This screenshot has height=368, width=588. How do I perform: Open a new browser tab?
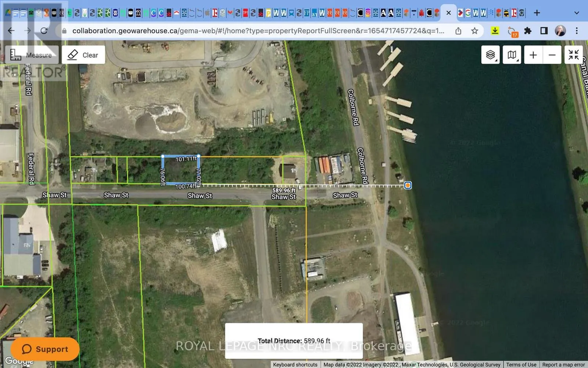coord(537,13)
